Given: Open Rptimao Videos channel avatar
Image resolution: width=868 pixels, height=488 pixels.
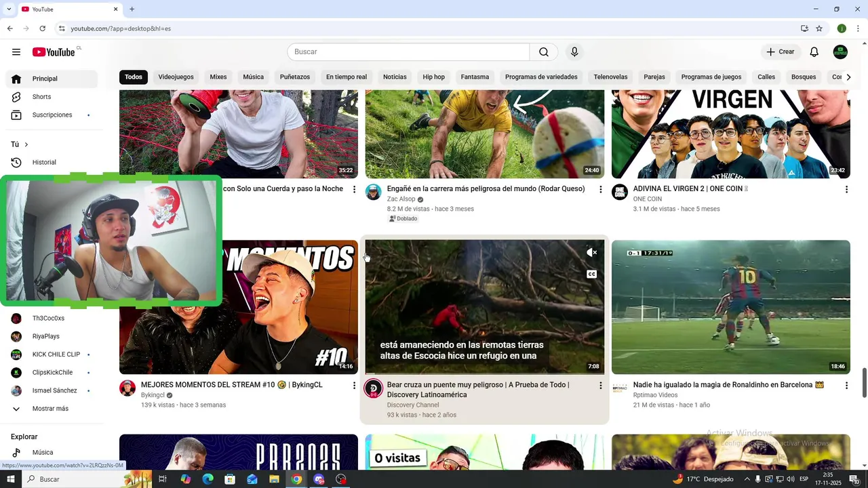Looking at the screenshot, I should click(620, 388).
